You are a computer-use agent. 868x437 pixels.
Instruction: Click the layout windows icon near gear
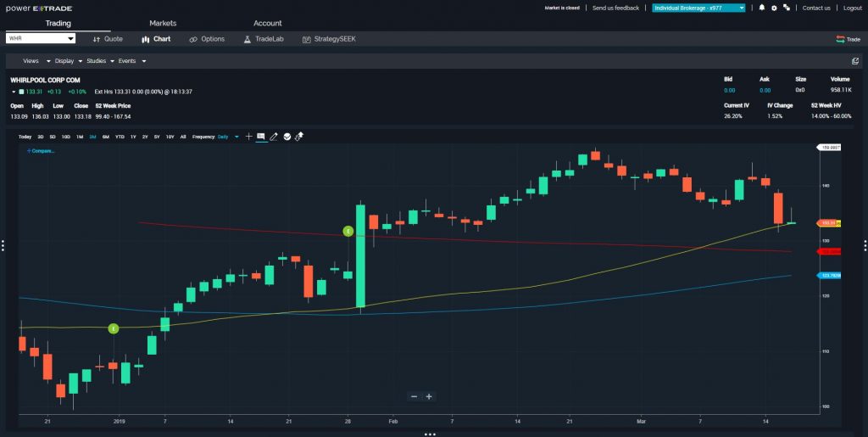click(786, 8)
